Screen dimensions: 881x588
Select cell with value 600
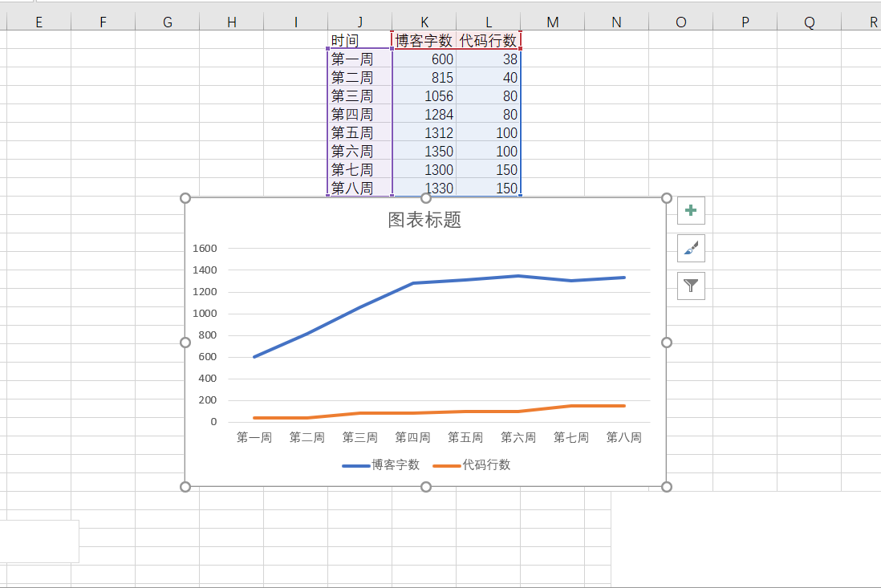[424, 59]
